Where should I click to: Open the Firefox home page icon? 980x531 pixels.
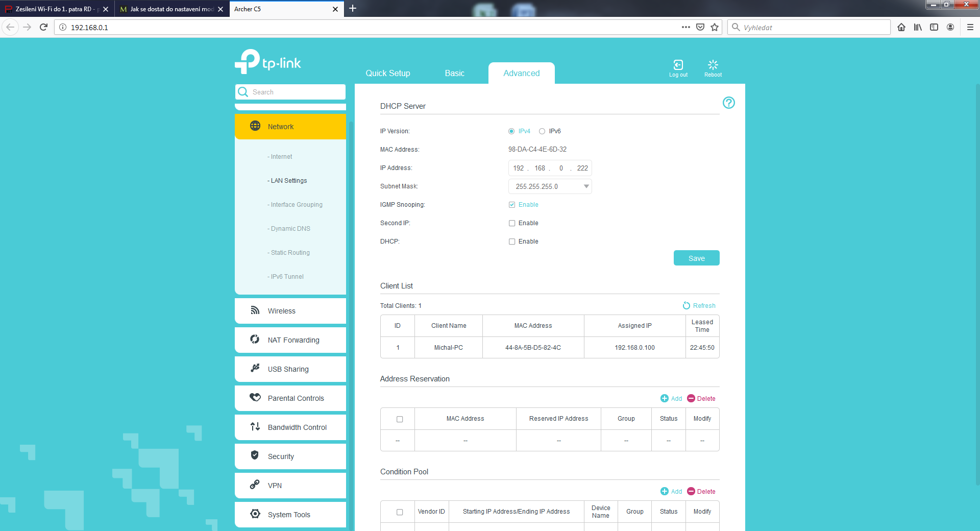(x=901, y=27)
